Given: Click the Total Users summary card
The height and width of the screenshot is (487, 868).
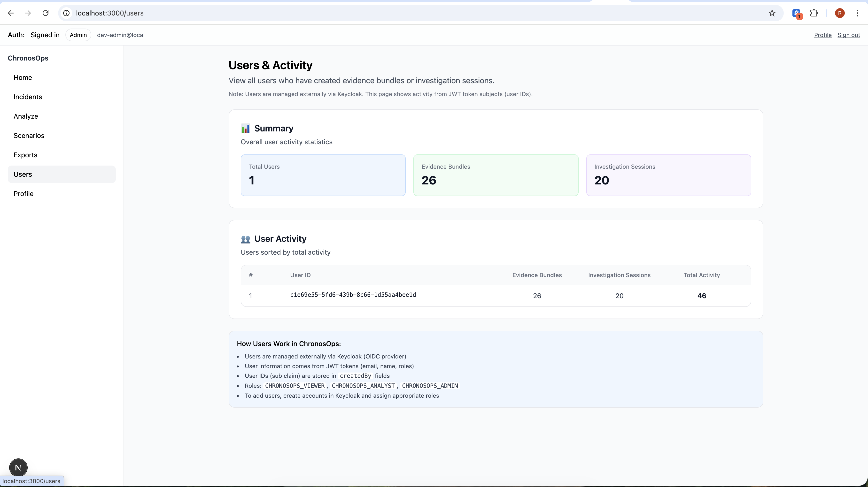Looking at the screenshot, I should [323, 175].
